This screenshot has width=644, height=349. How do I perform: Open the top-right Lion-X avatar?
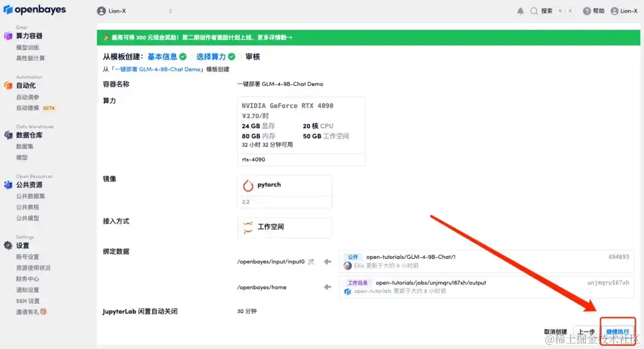614,11
